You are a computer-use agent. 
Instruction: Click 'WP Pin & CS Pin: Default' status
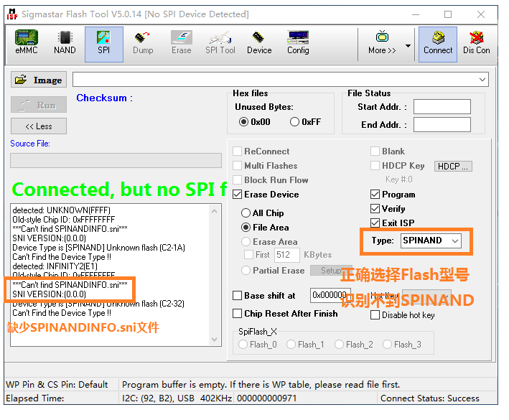(57, 385)
